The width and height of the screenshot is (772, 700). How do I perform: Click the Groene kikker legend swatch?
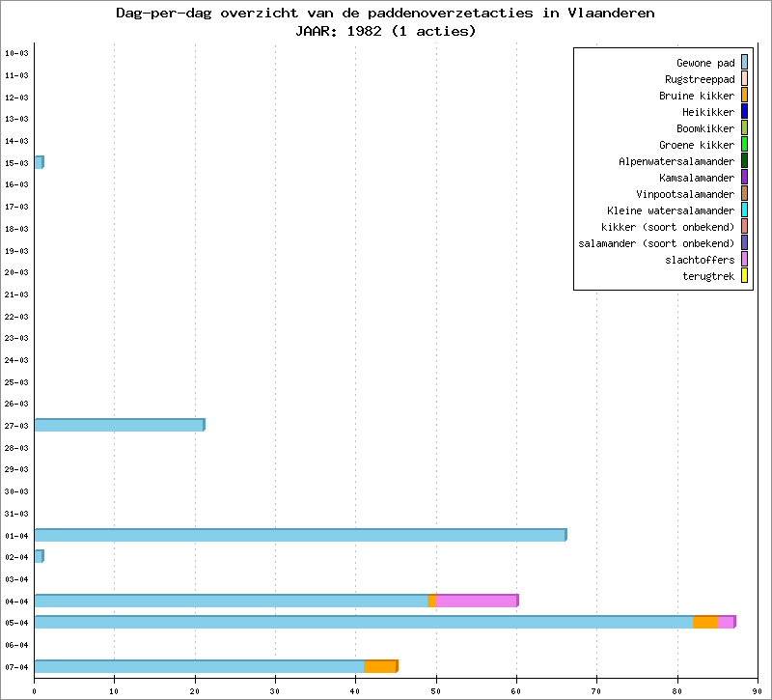(744, 145)
